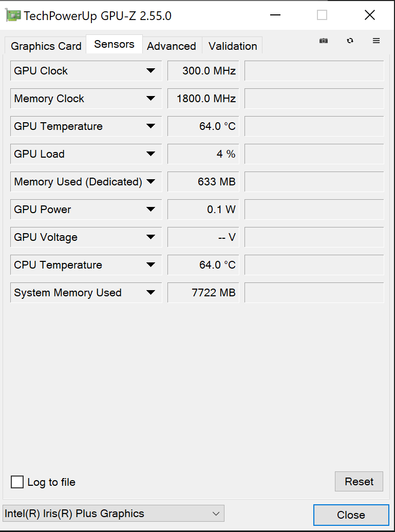Take a screenshot with the camera icon
This screenshot has width=395, height=532.
pyautogui.click(x=324, y=41)
